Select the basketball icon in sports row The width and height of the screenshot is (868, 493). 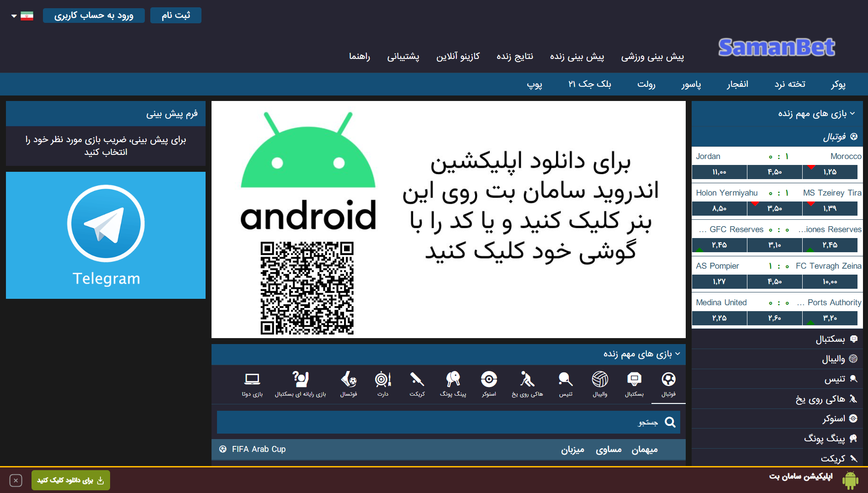634,379
